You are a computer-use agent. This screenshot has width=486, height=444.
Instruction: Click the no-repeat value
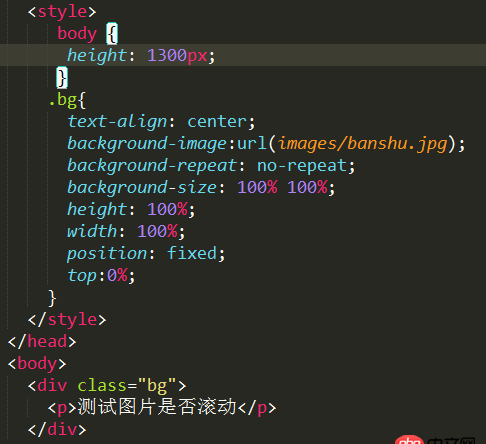pyautogui.click(x=302, y=166)
